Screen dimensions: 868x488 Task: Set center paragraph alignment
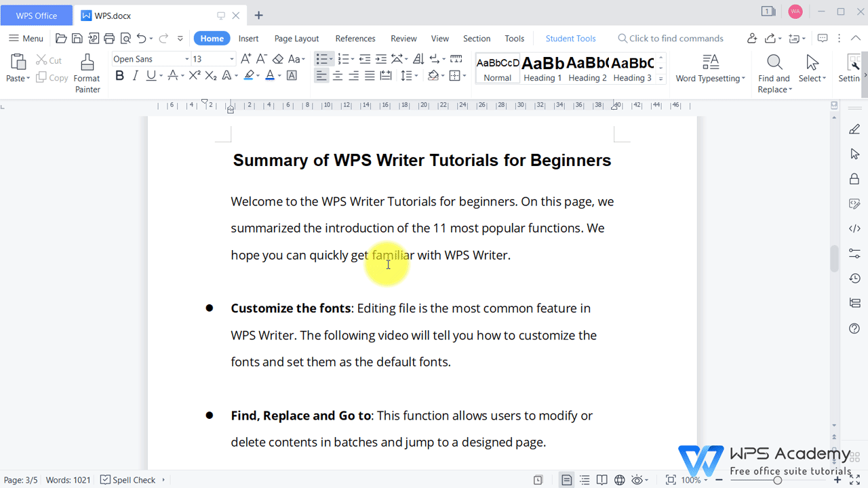pyautogui.click(x=338, y=75)
